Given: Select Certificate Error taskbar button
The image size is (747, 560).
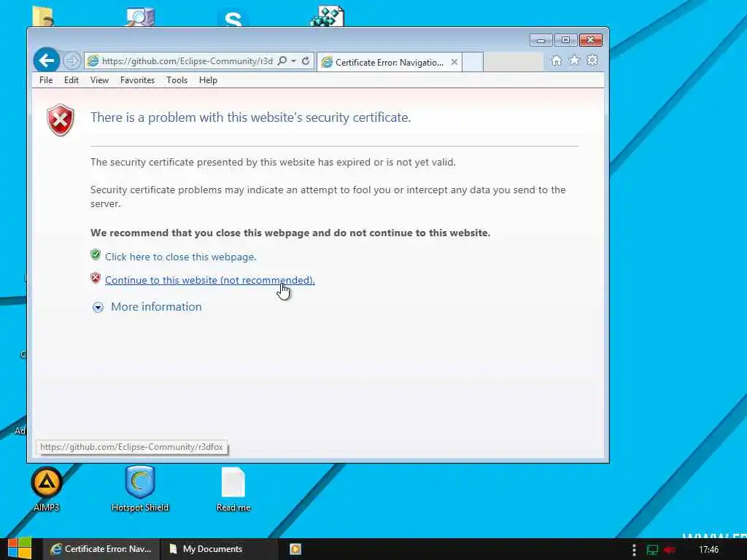Looking at the screenshot, I should 101,549.
